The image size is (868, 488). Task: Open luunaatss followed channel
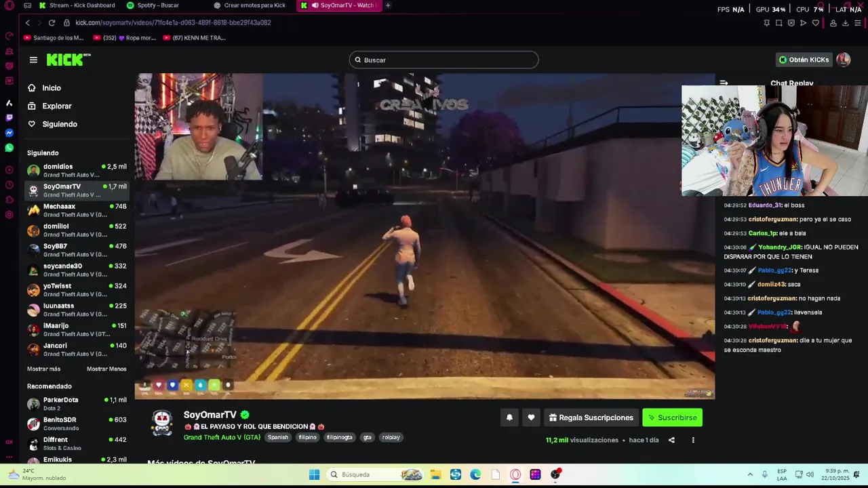[x=77, y=310]
